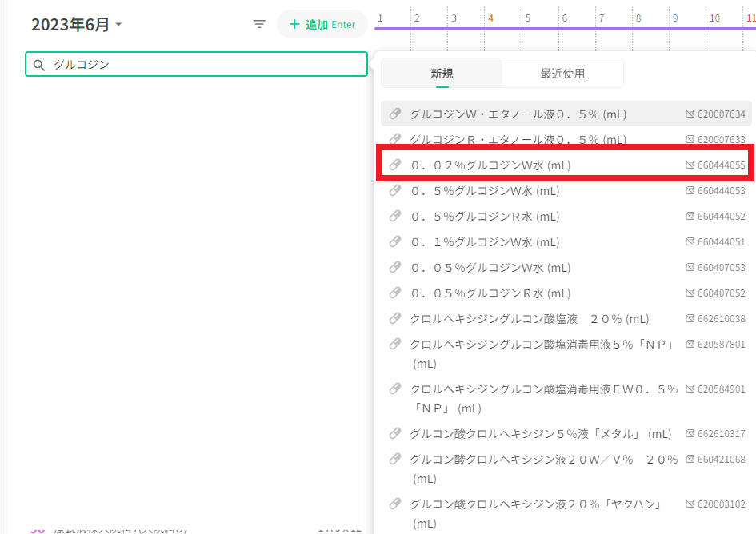Select day 4 on the timeline
Screen dimensions: 756x534
(x=490, y=18)
